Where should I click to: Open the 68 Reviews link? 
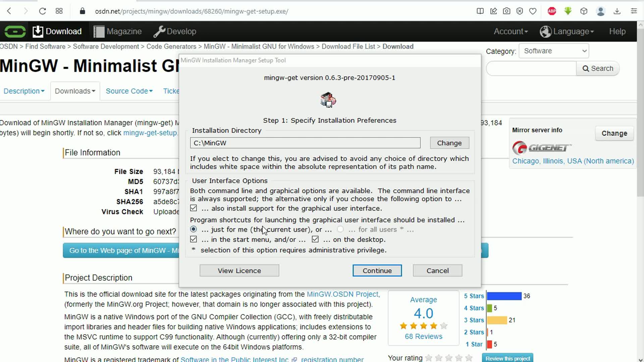point(423,337)
